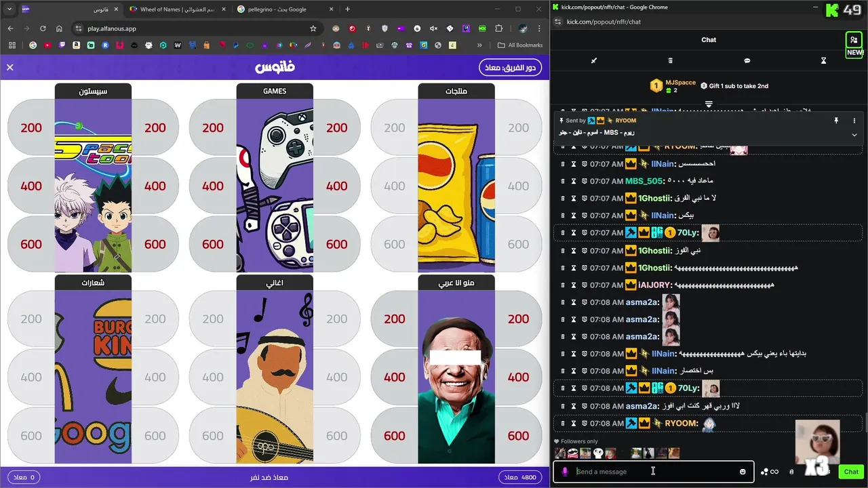Navigate back in the left browser
This screenshot has width=868, height=488.
(x=10, y=28)
